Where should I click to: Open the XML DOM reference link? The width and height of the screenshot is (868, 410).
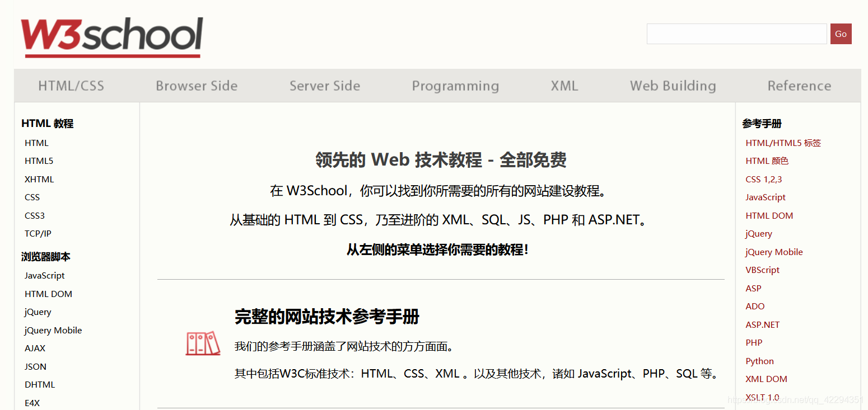pyautogui.click(x=766, y=379)
